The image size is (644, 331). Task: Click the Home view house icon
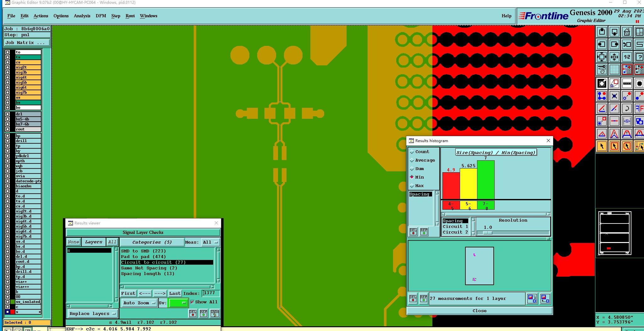tap(627, 32)
